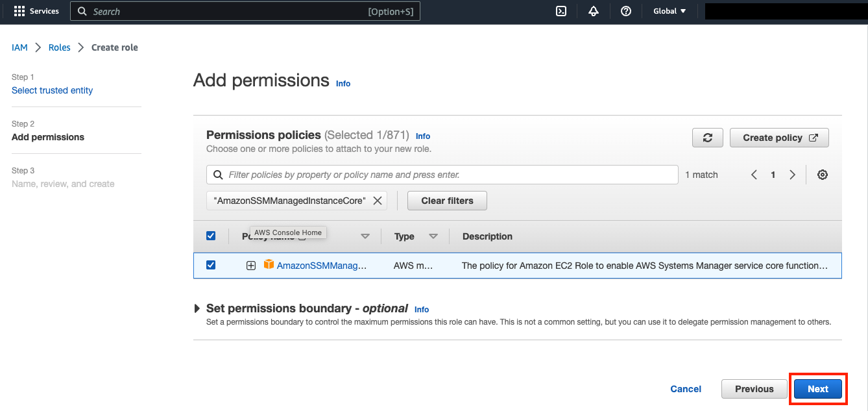This screenshot has width=868, height=411.
Task: Return to Step 1 Select trusted entity
Action: click(52, 90)
